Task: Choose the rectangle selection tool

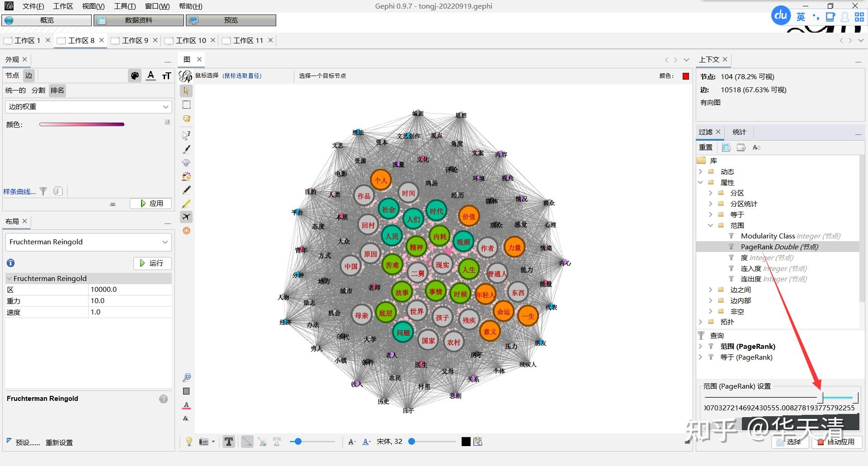Action: coord(186,105)
